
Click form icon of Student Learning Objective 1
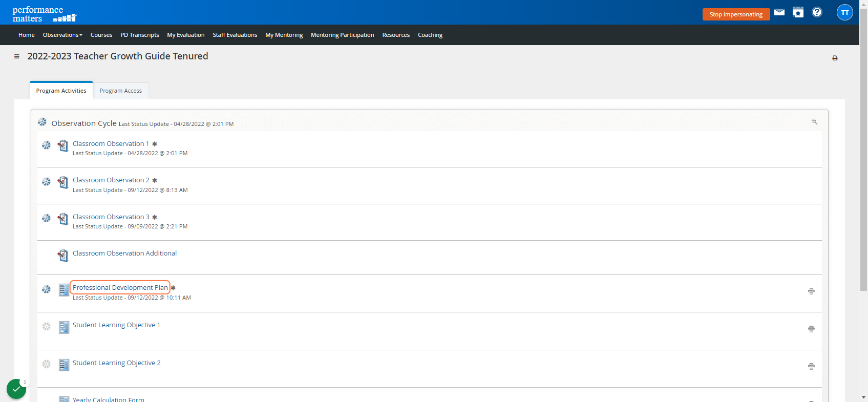pos(63,327)
